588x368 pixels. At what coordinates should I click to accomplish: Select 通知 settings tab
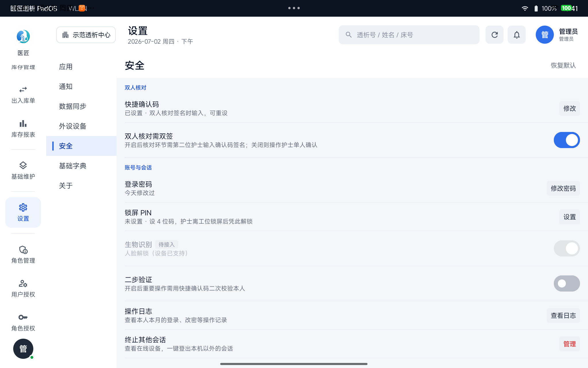81,87
